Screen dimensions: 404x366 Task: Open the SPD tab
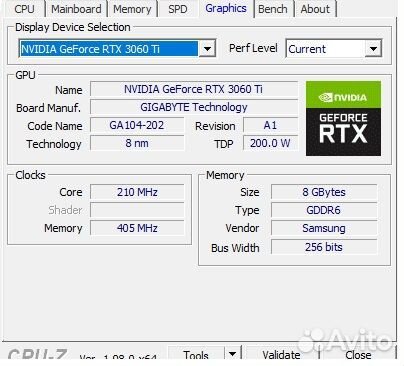point(178,9)
